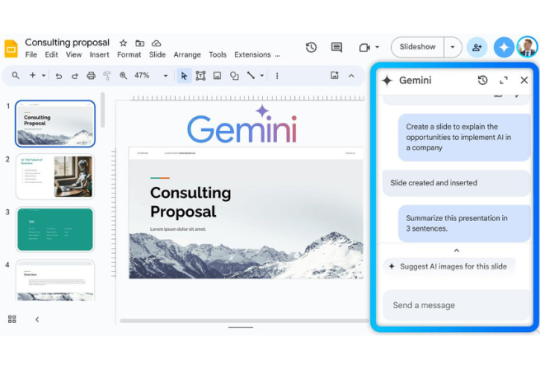Open the Shape tool
The image size is (540, 370).
[x=234, y=75]
